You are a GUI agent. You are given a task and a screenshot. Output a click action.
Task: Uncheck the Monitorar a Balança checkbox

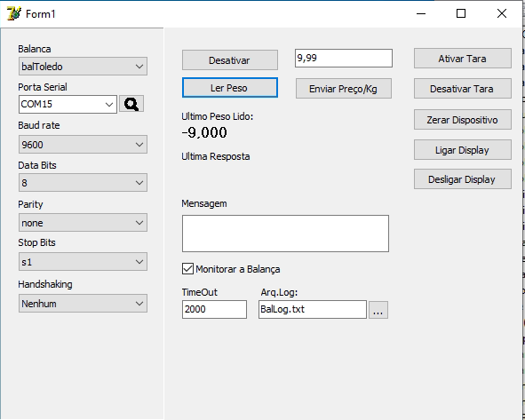point(187,268)
